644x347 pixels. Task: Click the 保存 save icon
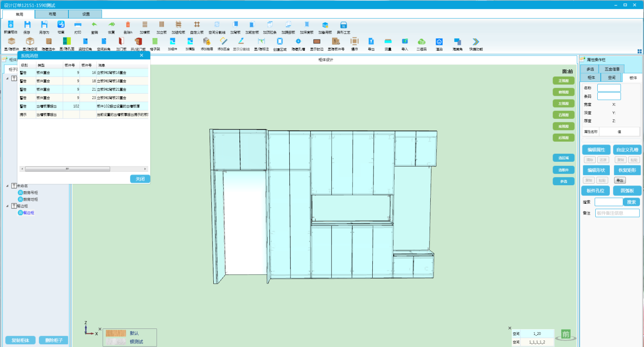27,25
